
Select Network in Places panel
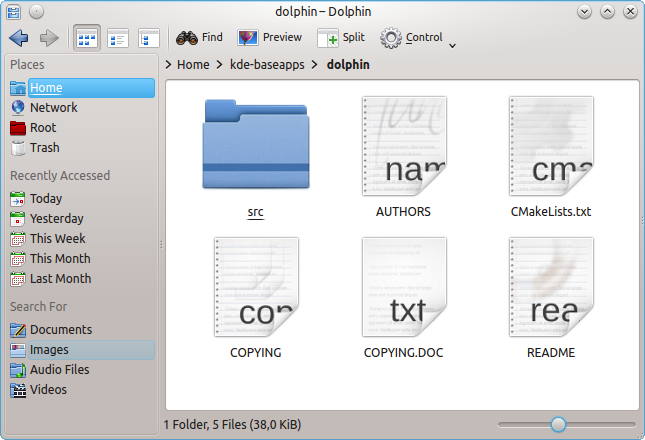(53, 108)
